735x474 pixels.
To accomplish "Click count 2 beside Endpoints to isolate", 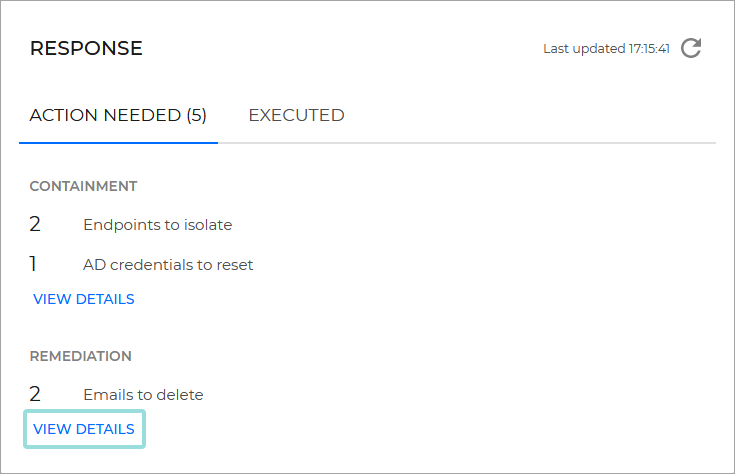I will 35,224.
